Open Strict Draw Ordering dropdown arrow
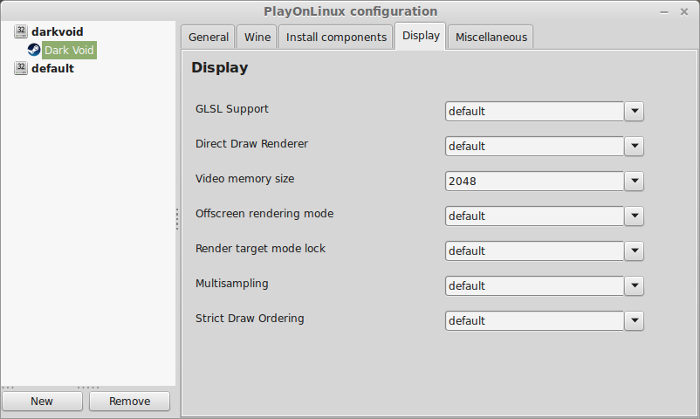This screenshot has width=700, height=419. point(634,321)
